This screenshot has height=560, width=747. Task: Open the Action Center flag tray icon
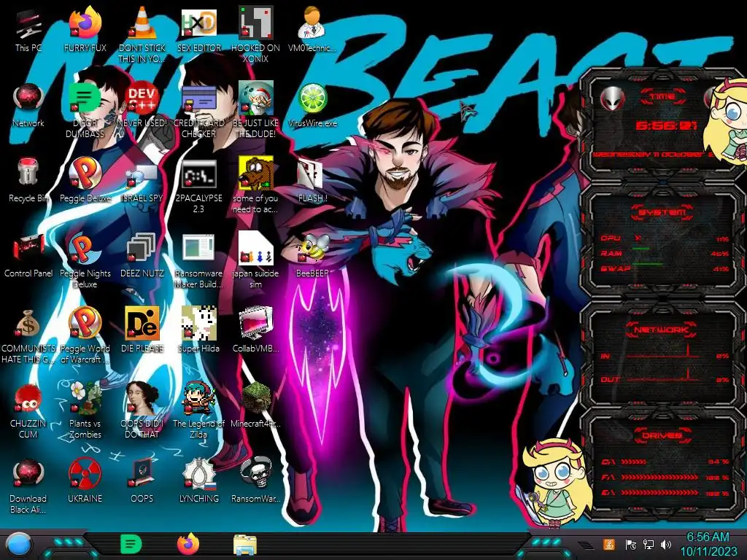coord(631,544)
